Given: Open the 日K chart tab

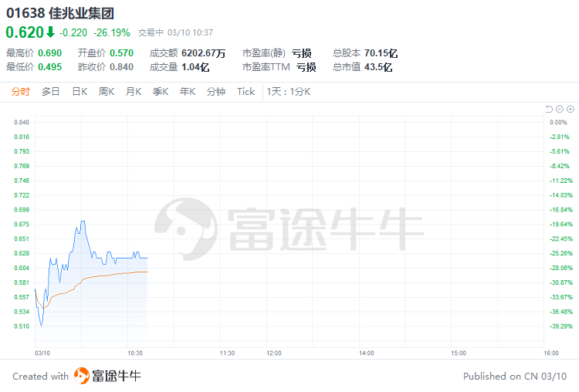Looking at the screenshot, I should [x=80, y=92].
